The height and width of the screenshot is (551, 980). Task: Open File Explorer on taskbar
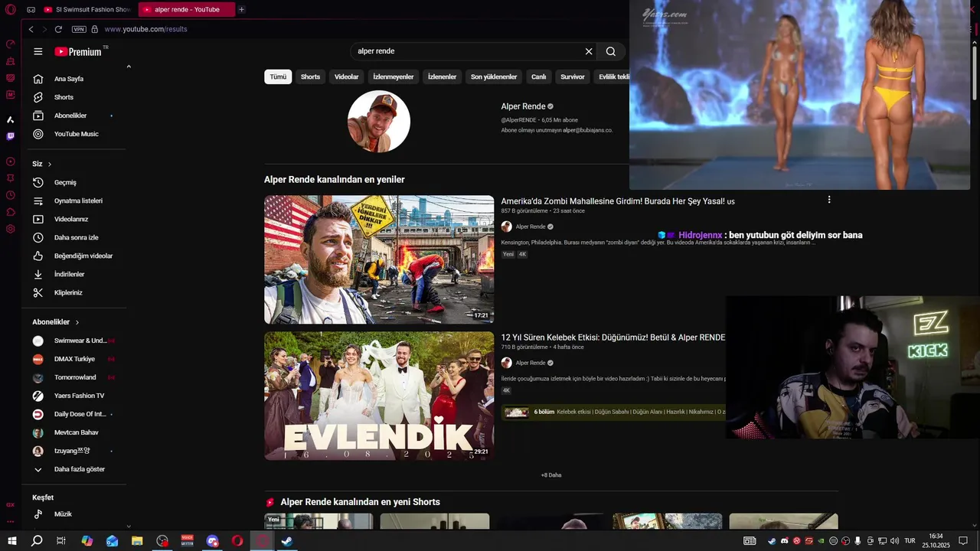point(137,540)
